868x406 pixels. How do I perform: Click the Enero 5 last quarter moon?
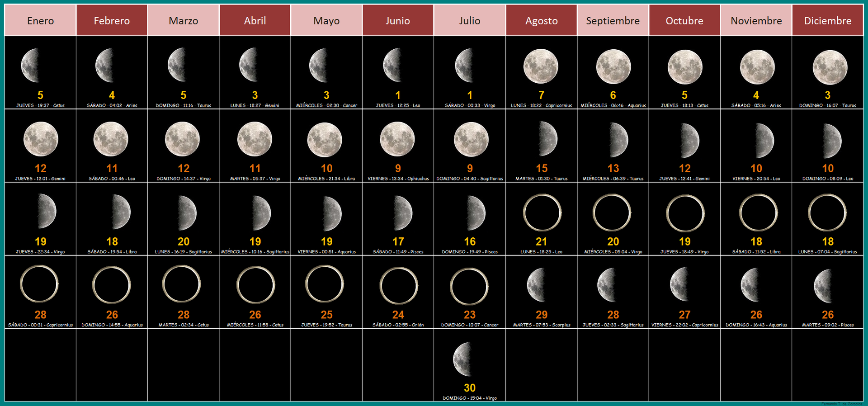[31, 66]
